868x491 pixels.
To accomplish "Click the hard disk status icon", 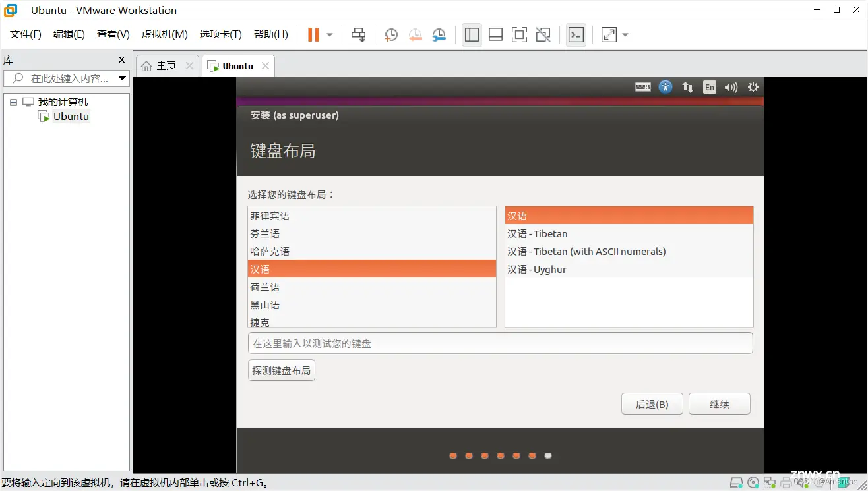I will point(737,482).
